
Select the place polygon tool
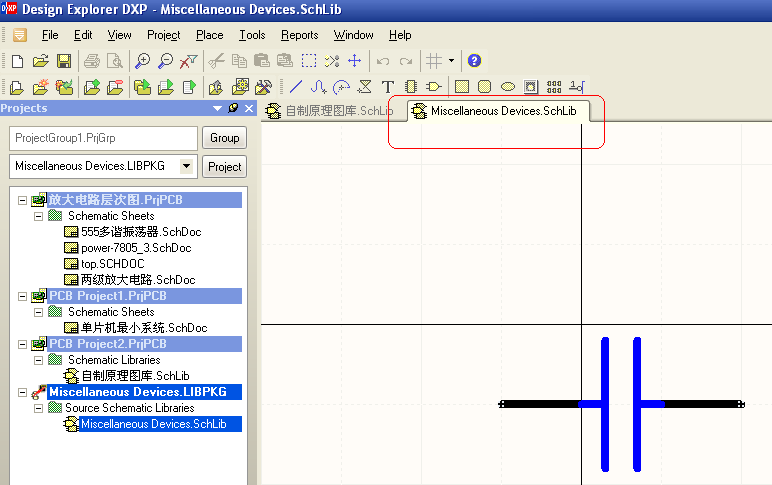pyautogui.click(x=364, y=87)
